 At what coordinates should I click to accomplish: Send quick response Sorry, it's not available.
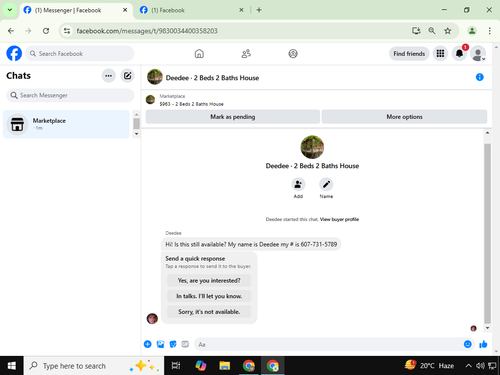[209, 312]
